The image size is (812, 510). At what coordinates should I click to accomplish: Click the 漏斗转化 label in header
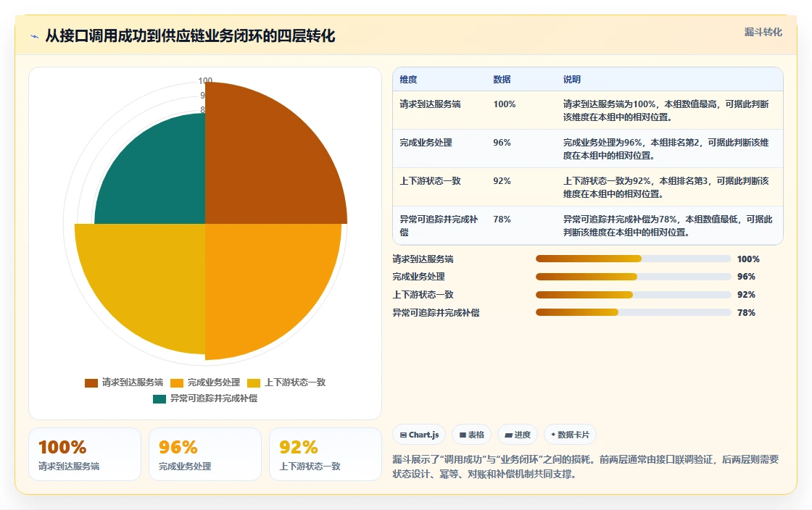click(763, 32)
